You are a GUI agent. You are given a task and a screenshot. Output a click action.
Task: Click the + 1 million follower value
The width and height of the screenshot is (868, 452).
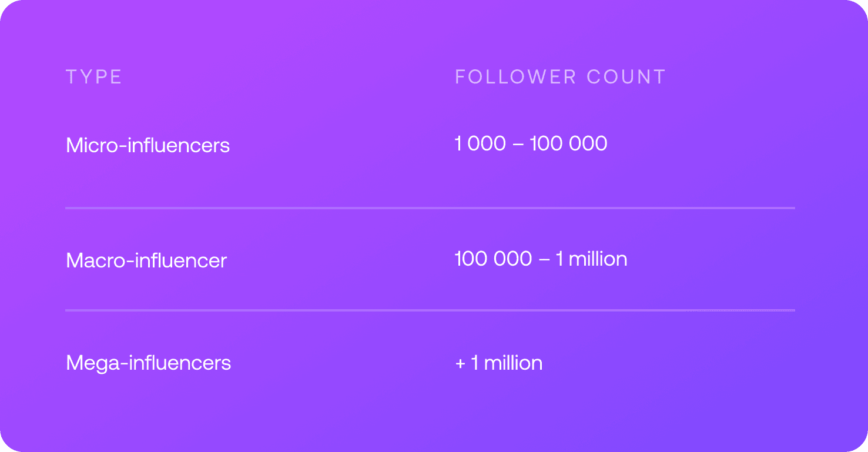[x=498, y=363]
